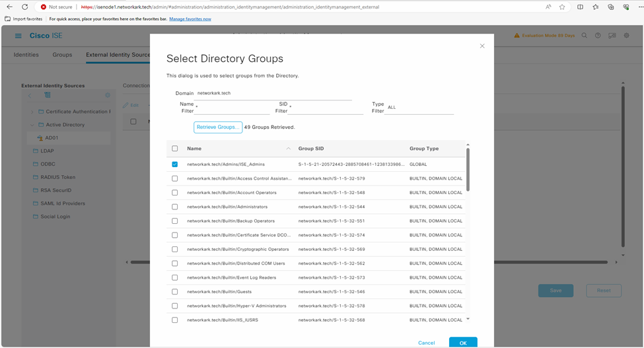The height and width of the screenshot is (348, 644).
Task: Sort groups by Name column arrow
Action: [288, 149]
